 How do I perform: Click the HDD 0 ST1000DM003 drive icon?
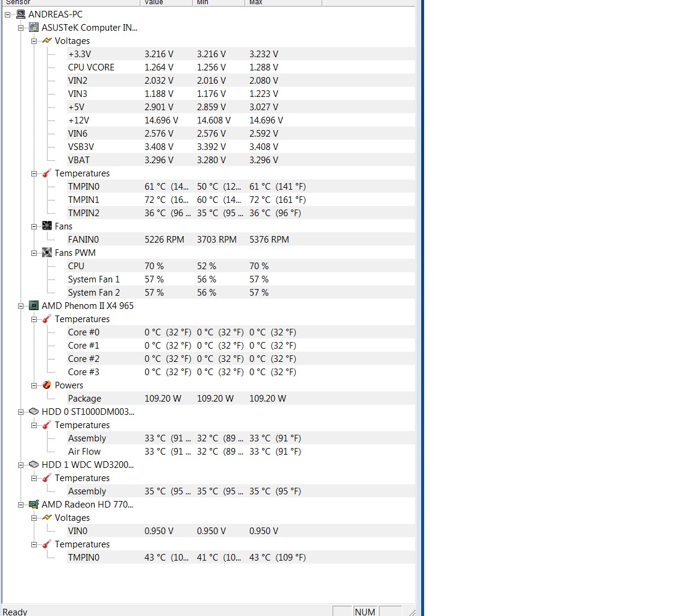[x=34, y=411]
